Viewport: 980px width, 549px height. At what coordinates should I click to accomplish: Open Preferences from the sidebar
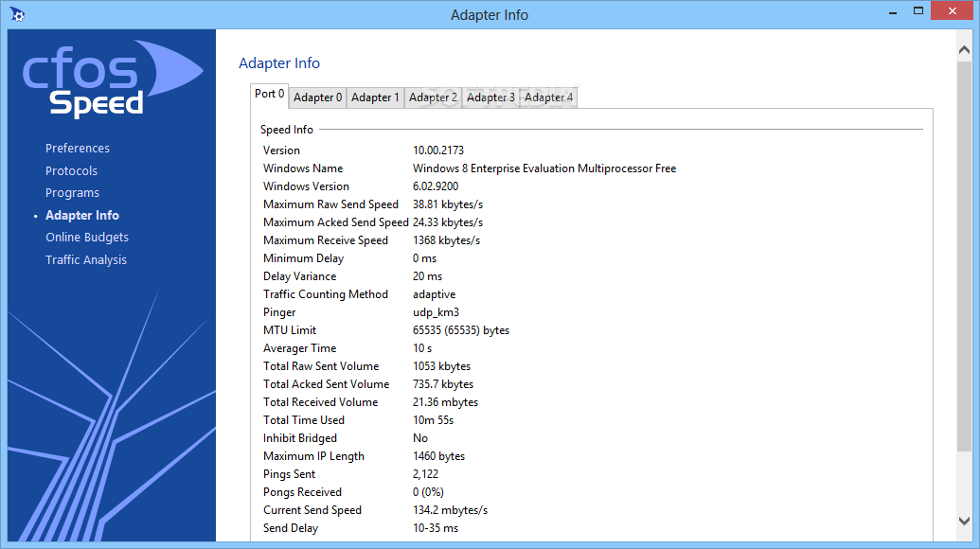tap(77, 148)
